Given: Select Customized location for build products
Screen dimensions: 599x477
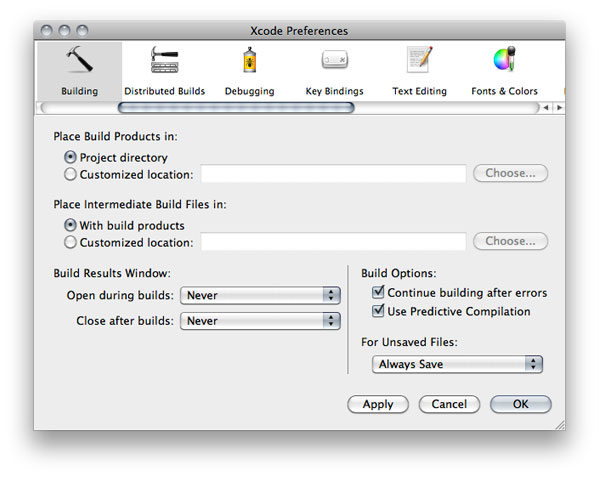Looking at the screenshot, I should [x=70, y=174].
